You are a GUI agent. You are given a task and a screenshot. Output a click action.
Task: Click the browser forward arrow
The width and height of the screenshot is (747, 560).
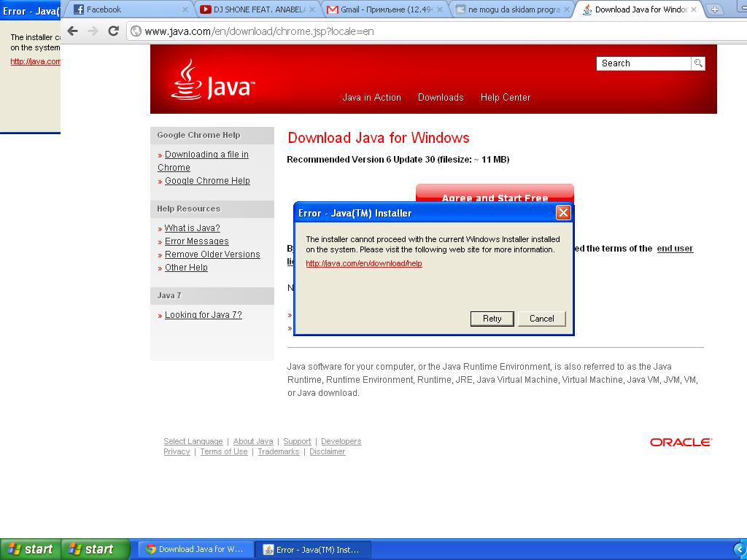tap(93, 31)
